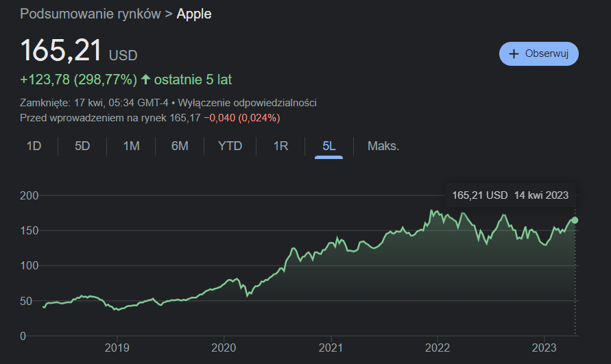The width and height of the screenshot is (611, 364).
Task: Click the Apple title in breadcrumb
Action: (x=194, y=14)
